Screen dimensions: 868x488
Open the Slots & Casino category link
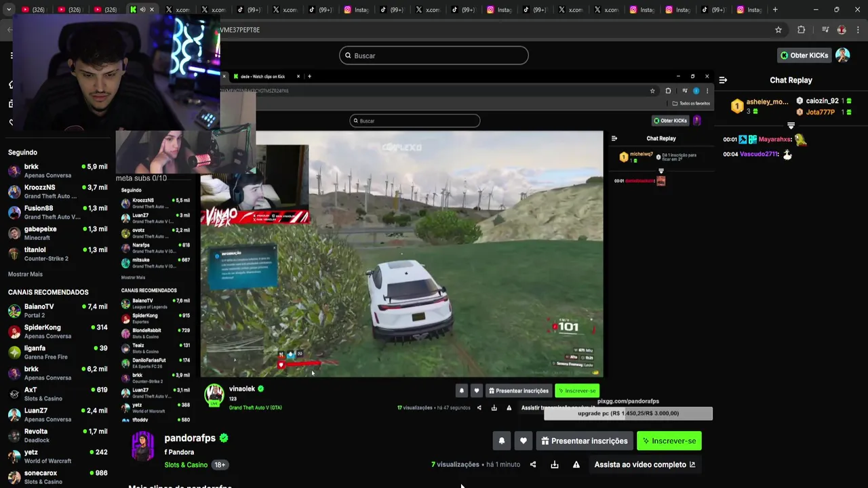186,465
